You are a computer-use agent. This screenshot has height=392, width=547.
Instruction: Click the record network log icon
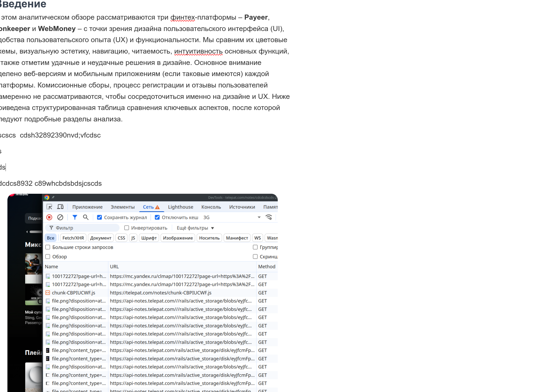(49, 217)
